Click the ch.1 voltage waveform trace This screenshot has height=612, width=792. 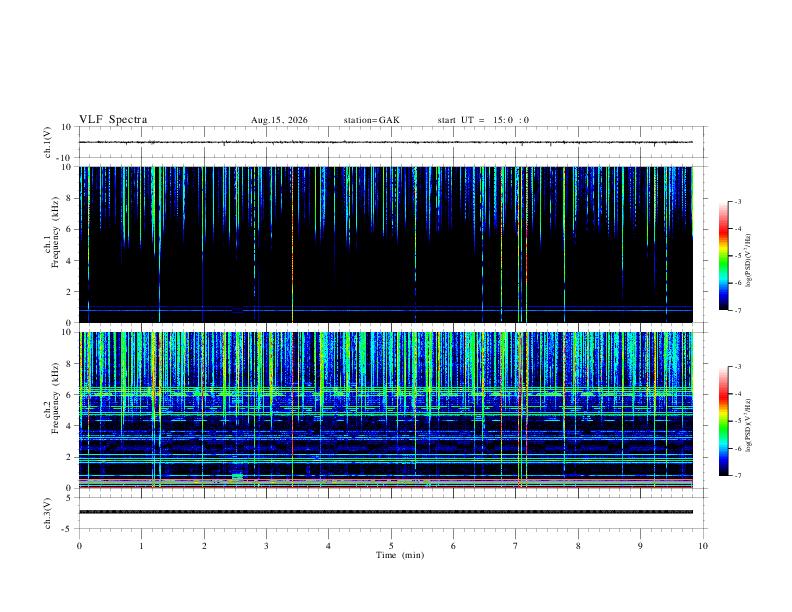click(x=386, y=142)
